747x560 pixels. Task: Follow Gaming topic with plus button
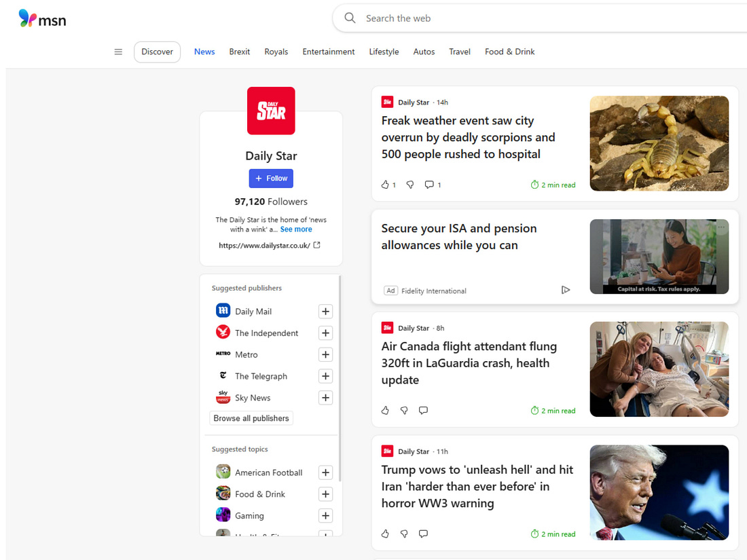click(325, 516)
